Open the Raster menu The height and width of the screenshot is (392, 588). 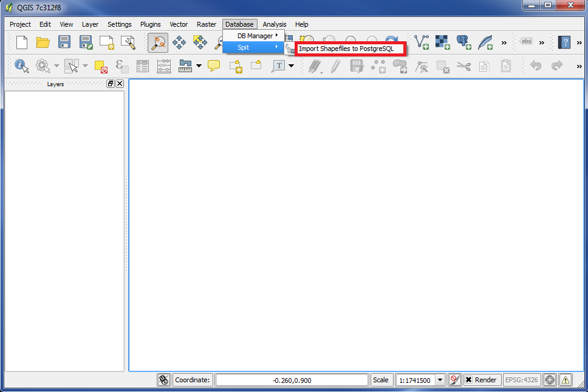click(x=207, y=24)
